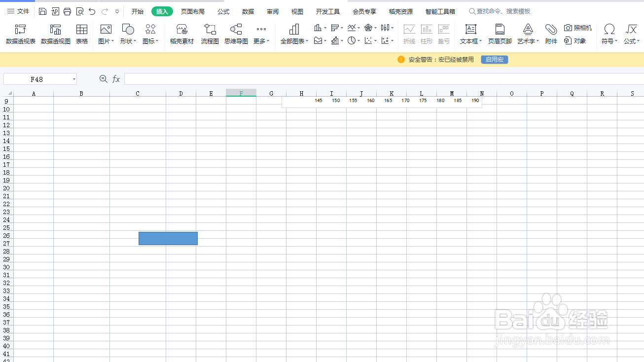Screen dimensions: 644x362
Task: Insert a Table (表格)
Action: coord(82,35)
